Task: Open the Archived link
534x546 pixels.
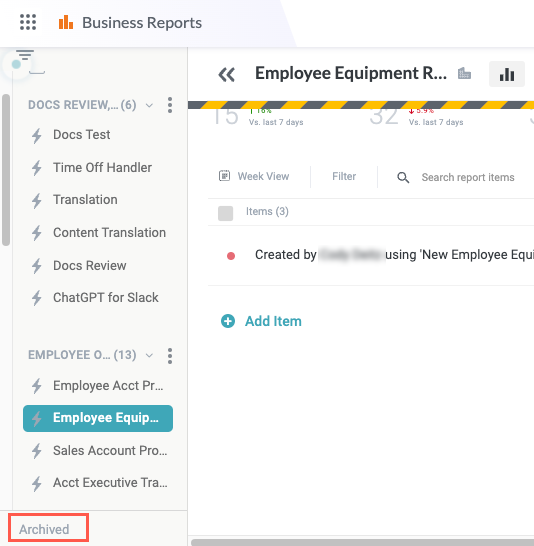Action: (x=44, y=529)
